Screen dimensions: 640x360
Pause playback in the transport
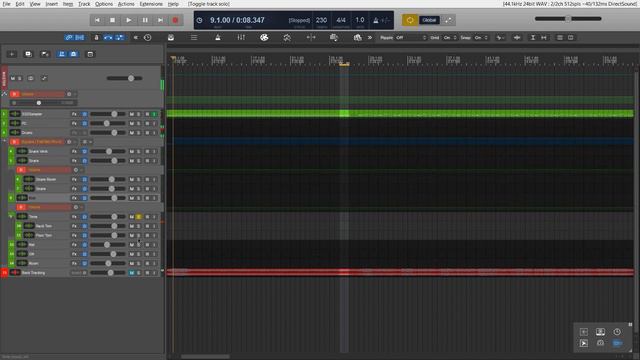[x=145, y=20]
